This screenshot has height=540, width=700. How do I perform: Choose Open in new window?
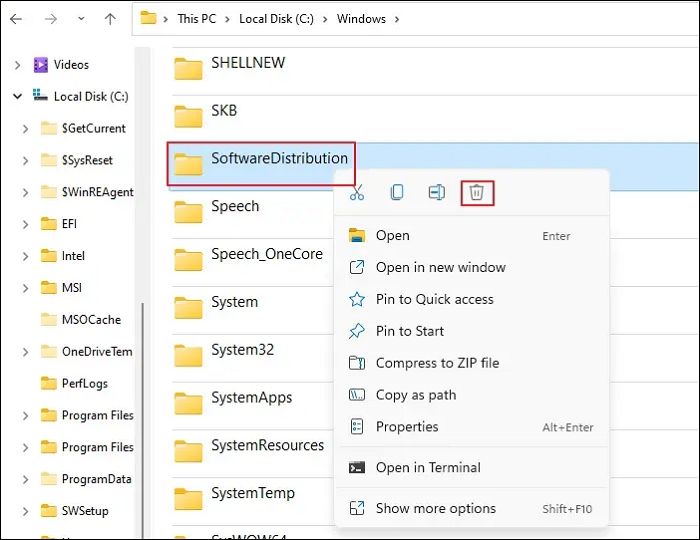(440, 267)
